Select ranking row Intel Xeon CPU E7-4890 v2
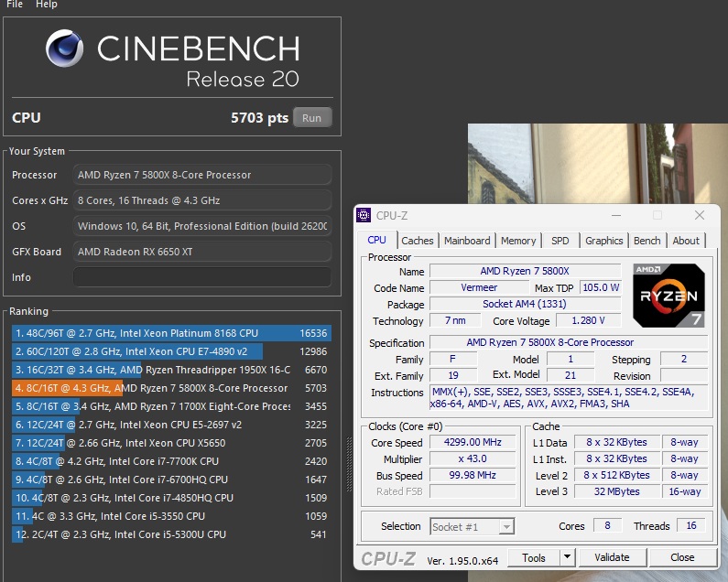Screen dimensions: 728x582 click(171, 351)
